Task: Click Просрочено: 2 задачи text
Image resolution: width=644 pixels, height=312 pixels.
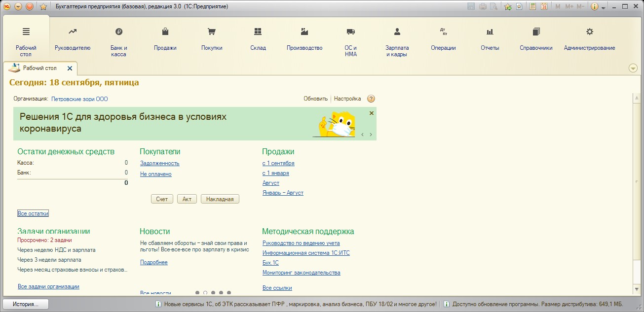Action: tap(44, 240)
